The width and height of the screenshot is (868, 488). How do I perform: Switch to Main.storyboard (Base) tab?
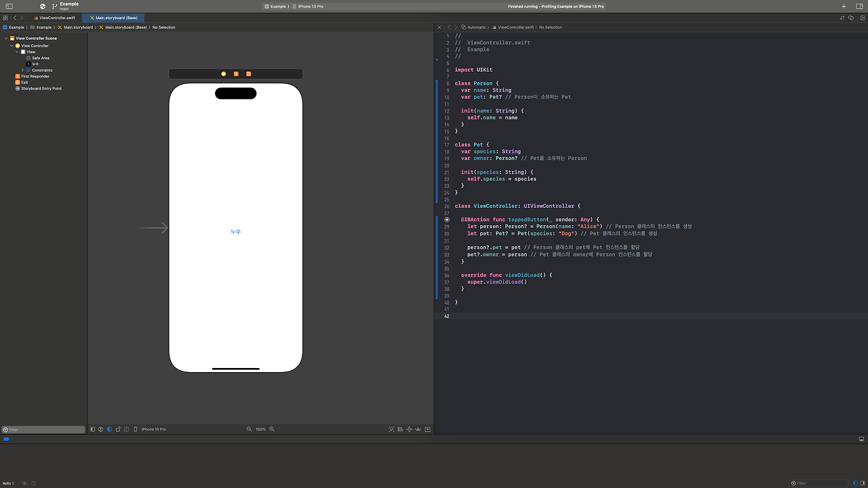pos(113,18)
